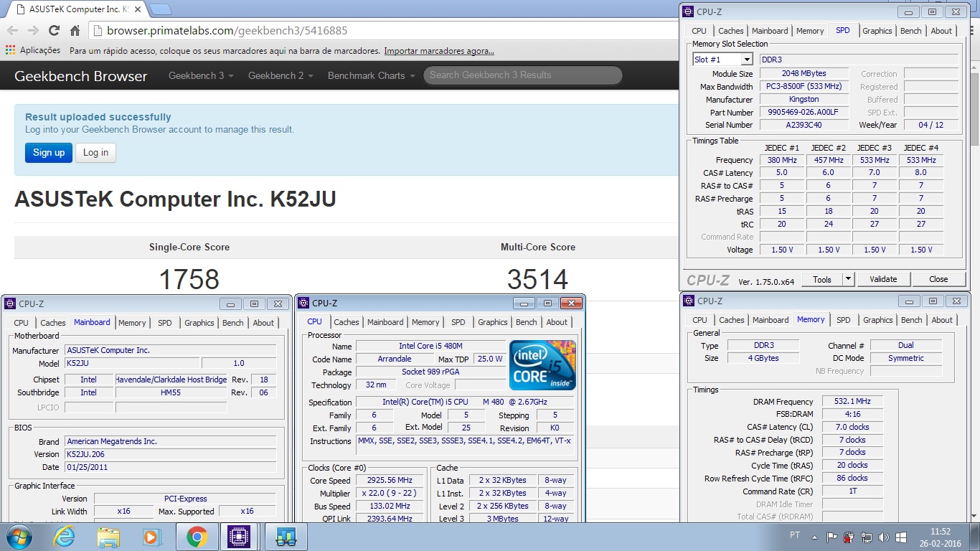
Task: Select the DRAM Frequency 532.1 MHz value
Action: [x=852, y=402]
